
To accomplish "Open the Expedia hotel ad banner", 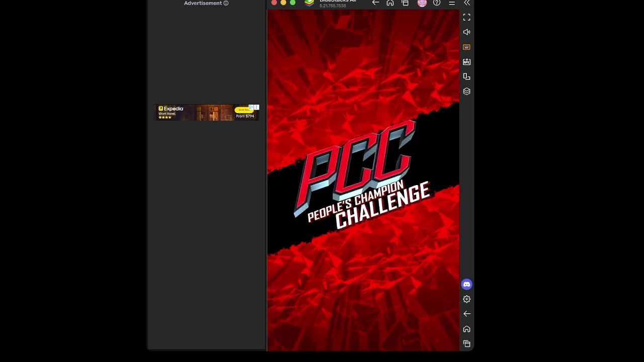I will [206, 113].
